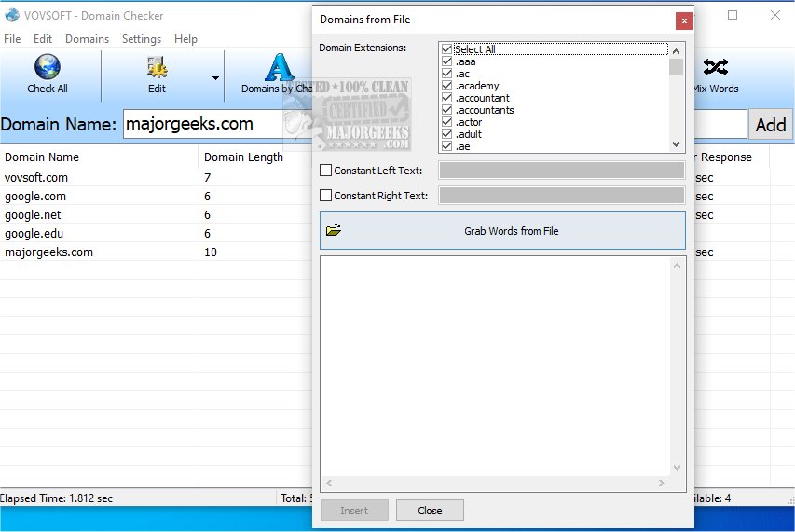Sort by Domain Name column header
Image resolution: width=795 pixels, height=532 pixels.
pyautogui.click(x=99, y=157)
